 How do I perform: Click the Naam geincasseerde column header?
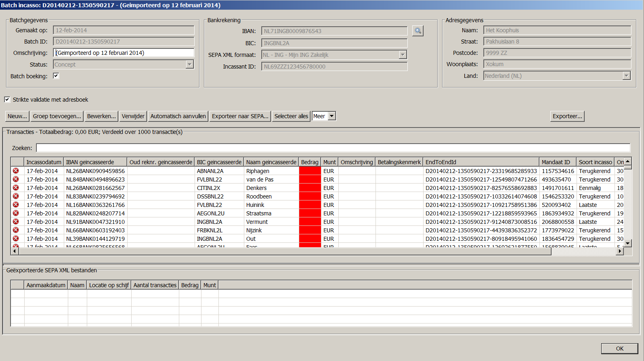coord(271,162)
